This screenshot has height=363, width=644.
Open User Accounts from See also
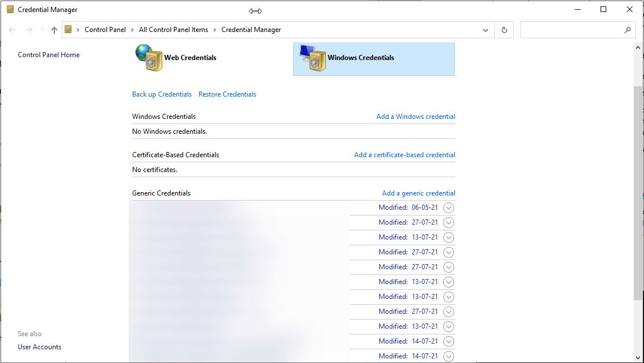tap(39, 346)
